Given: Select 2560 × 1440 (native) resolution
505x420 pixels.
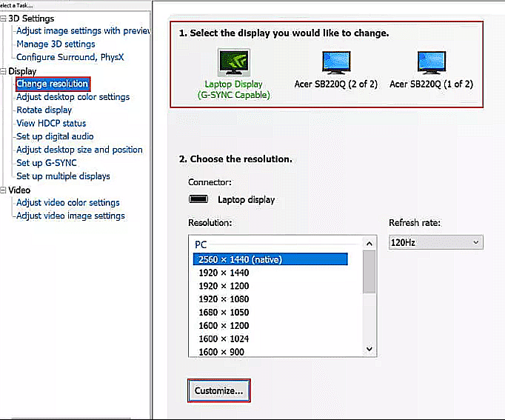Looking at the screenshot, I should click(x=270, y=259).
